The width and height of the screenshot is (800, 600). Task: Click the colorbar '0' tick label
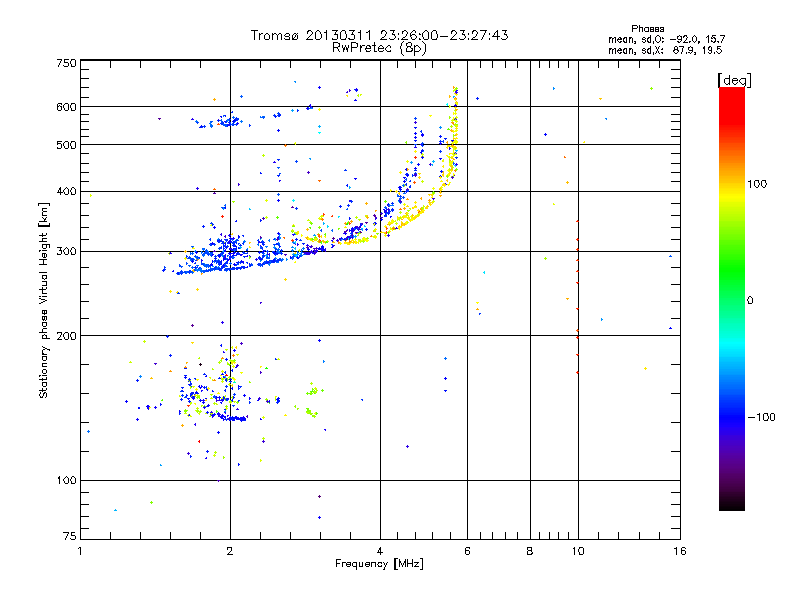(750, 301)
